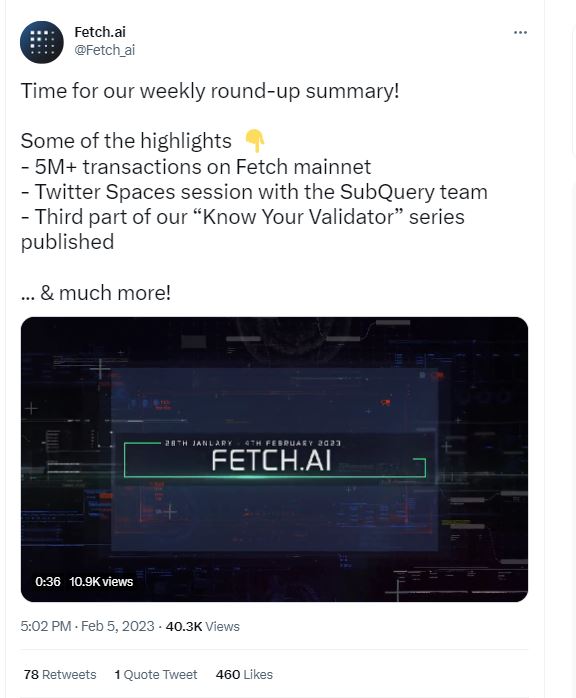Show the 78 Retweets list

(60, 674)
